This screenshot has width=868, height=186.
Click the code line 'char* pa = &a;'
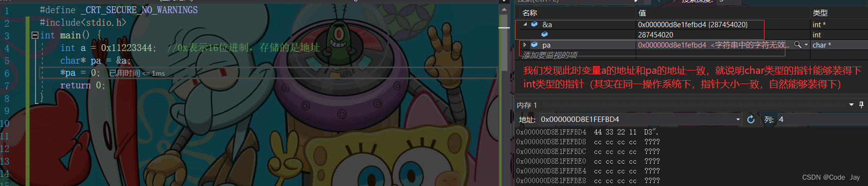coord(96,61)
